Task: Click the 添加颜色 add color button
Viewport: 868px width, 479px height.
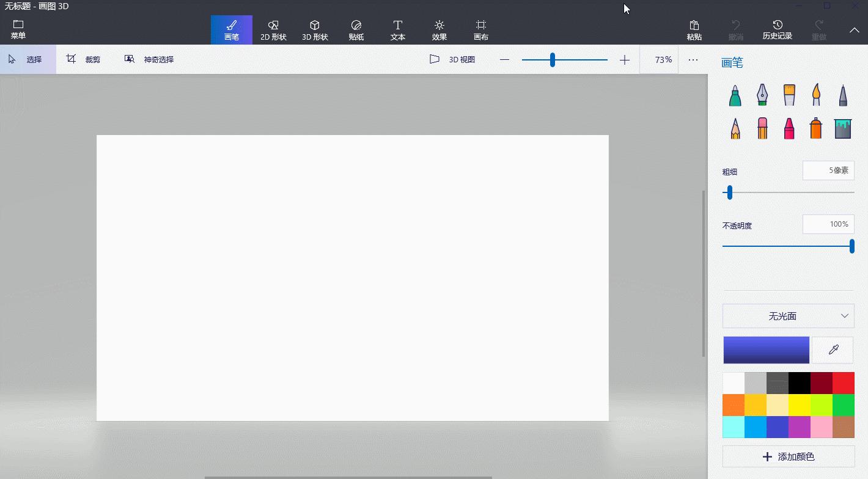Action: [x=789, y=456]
